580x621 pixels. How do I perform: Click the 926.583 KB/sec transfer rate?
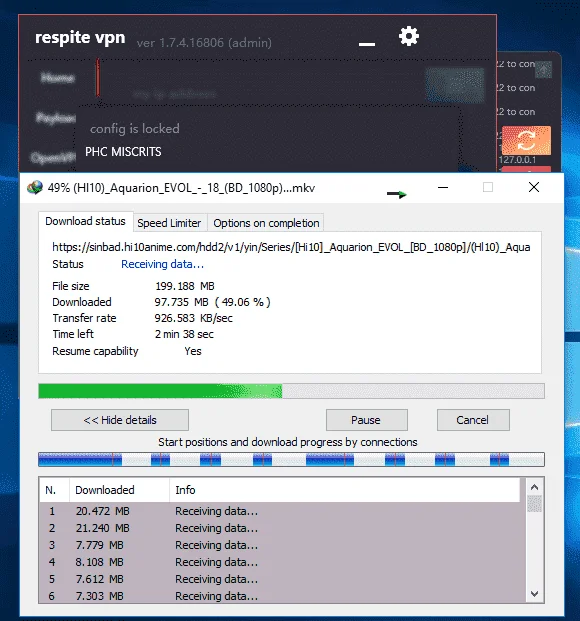193,318
